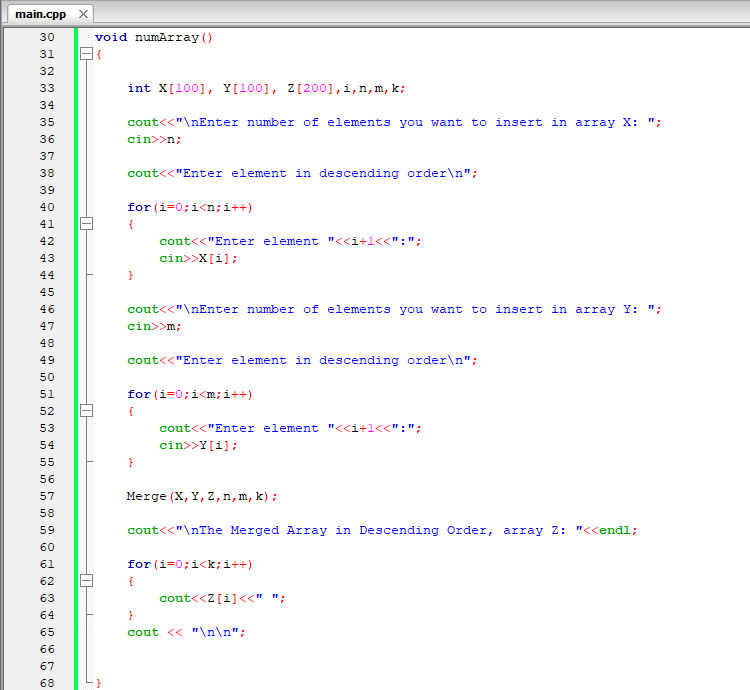
Task: Click the 'for(i=0;i<m;i++)' loop header
Action: (x=190, y=394)
